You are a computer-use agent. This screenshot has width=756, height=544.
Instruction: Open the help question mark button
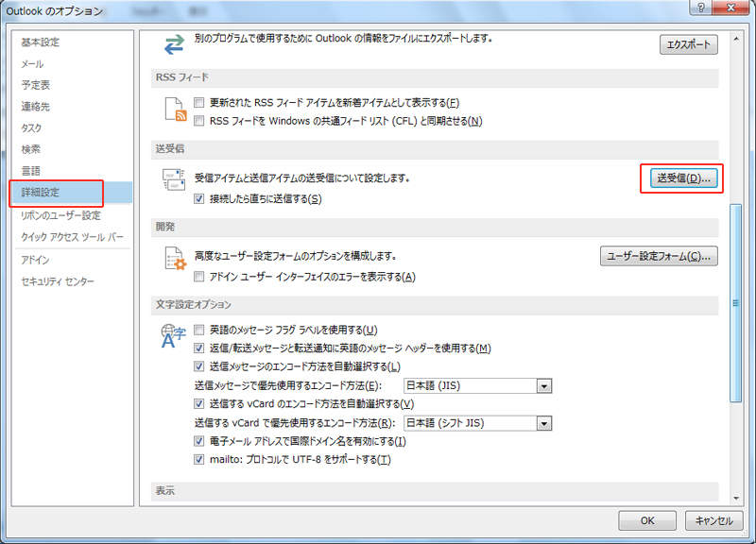point(701,8)
